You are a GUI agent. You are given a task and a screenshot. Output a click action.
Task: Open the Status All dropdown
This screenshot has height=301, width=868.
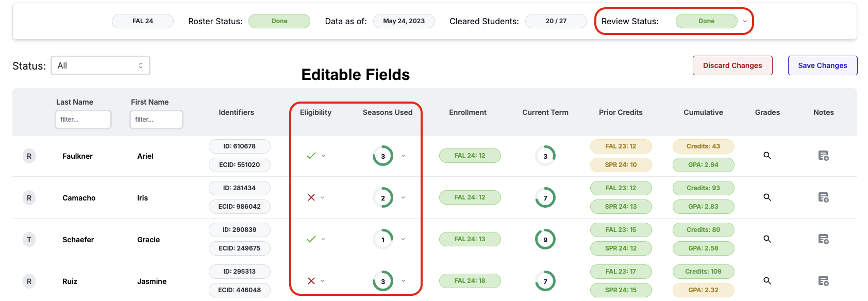[101, 65]
